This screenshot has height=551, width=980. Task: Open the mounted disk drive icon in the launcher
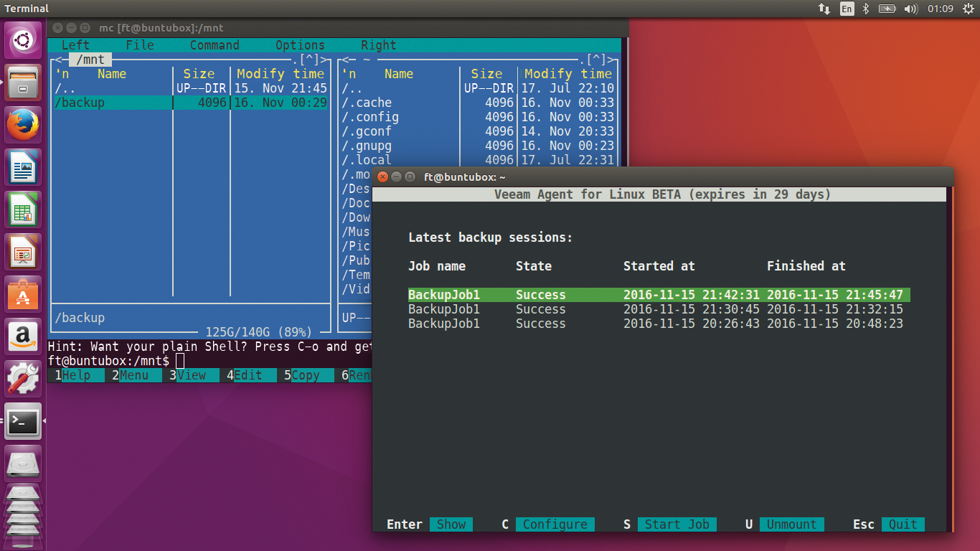[x=24, y=463]
